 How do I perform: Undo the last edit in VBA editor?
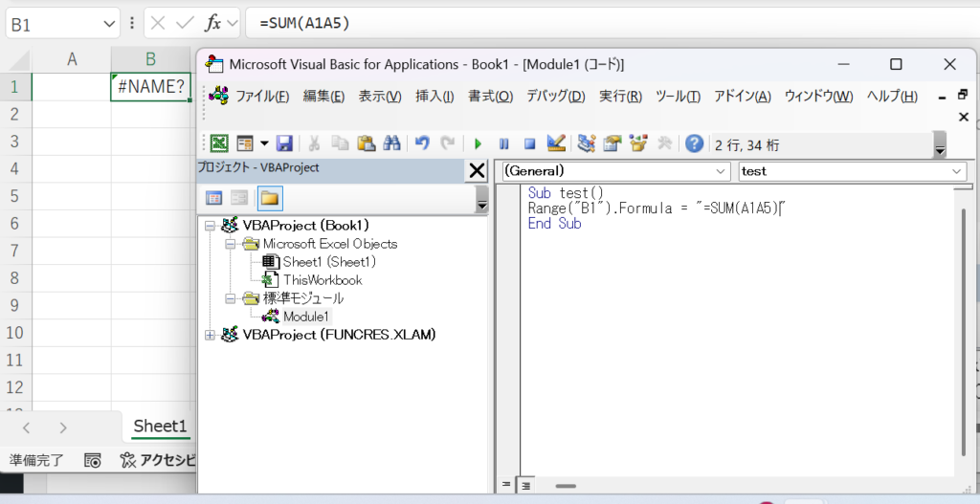[422, 144]
